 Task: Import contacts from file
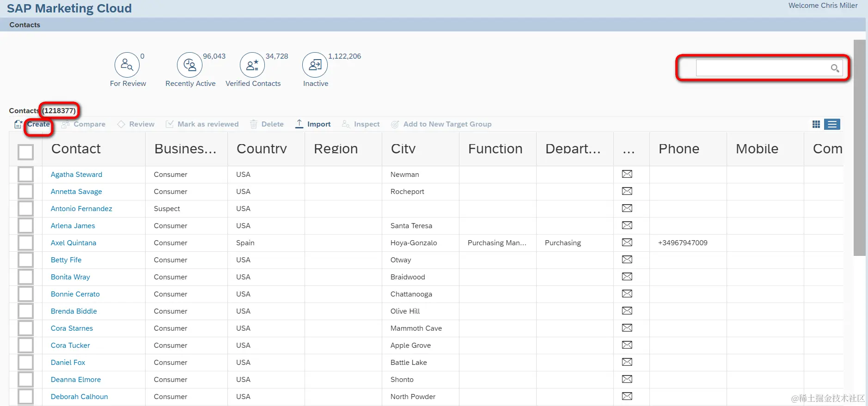point(313,124)
